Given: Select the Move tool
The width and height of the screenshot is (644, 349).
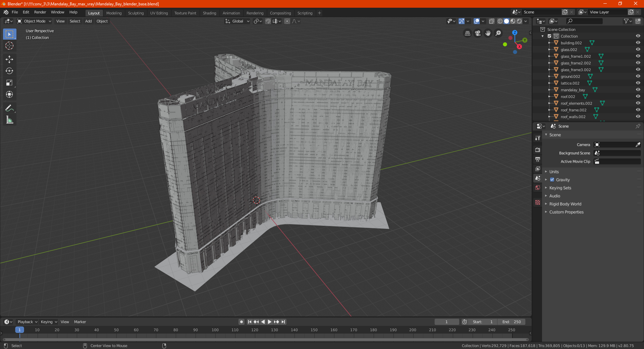Looking at the screenshot, I should pos(9,59).
